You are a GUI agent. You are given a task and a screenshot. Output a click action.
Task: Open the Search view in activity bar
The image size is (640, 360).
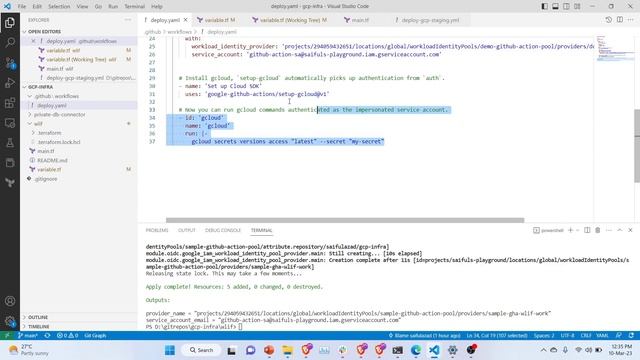click(10, 42)
